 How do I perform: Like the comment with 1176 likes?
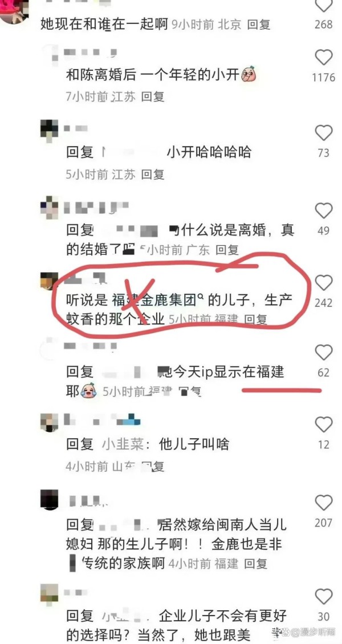[324, 58]
